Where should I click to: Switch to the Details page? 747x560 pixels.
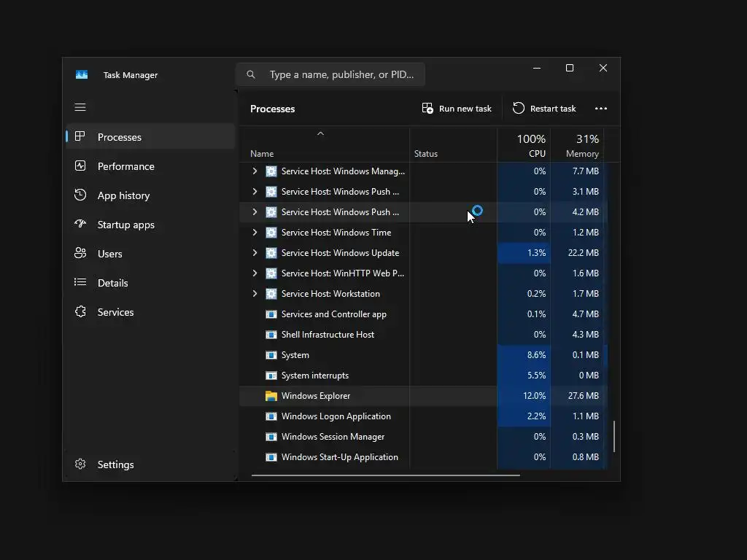[150, 282]
